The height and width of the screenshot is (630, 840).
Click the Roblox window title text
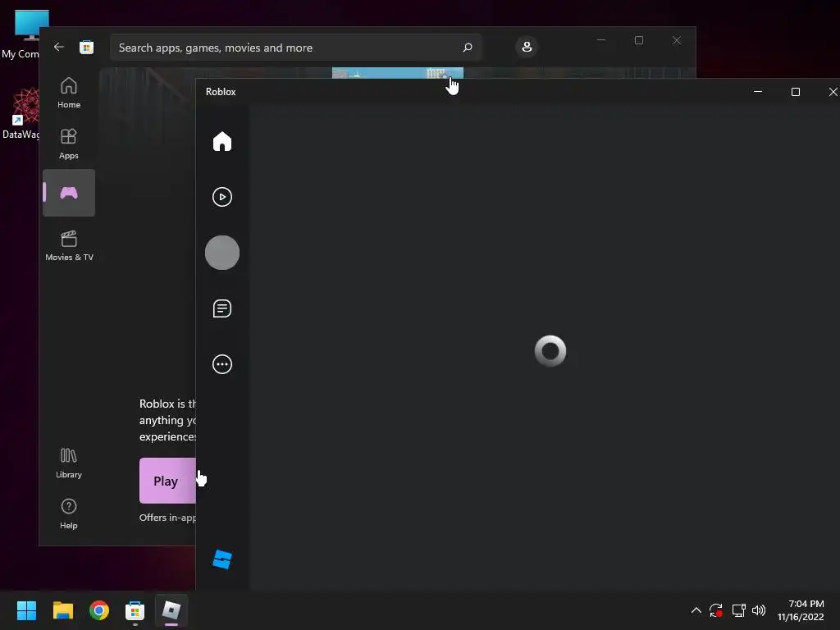(x=221, y=92)
